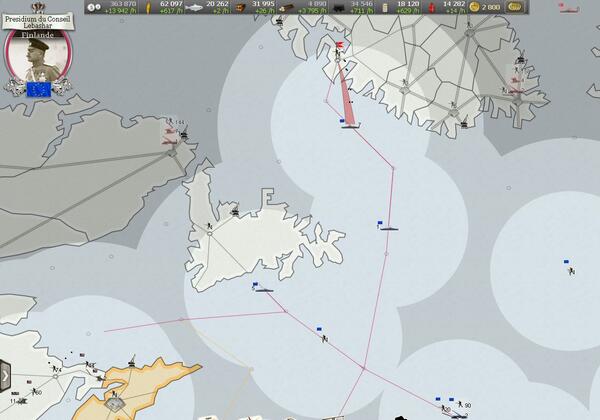This screenshot has width=600, height=420.
Task: Click the oil derrick on the orange territory
Action: pyautogui.click(x=132, y=361)
